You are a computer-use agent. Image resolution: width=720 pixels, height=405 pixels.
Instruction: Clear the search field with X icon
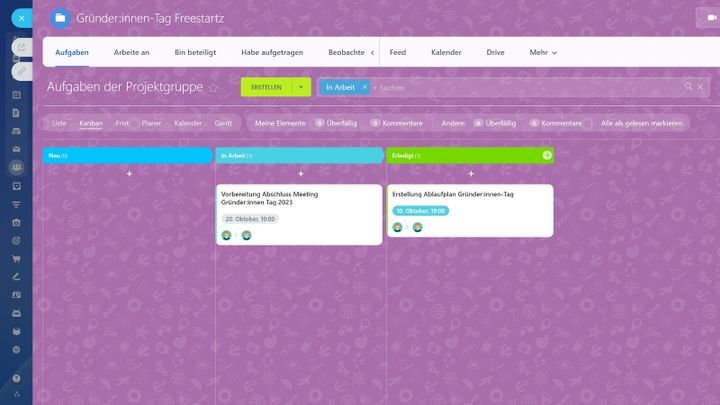pyautogui.click(x=702, y=87)
